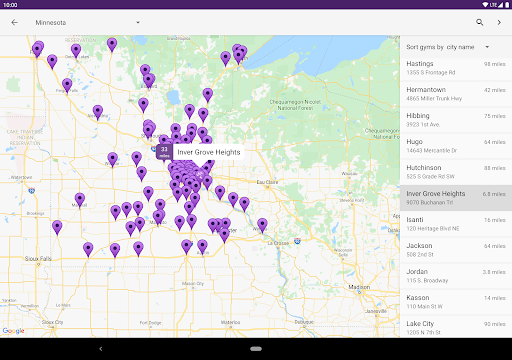This screenshot has width=512, height=360.
Task: Tap the forward chevron icon
Action: [499, 22]
